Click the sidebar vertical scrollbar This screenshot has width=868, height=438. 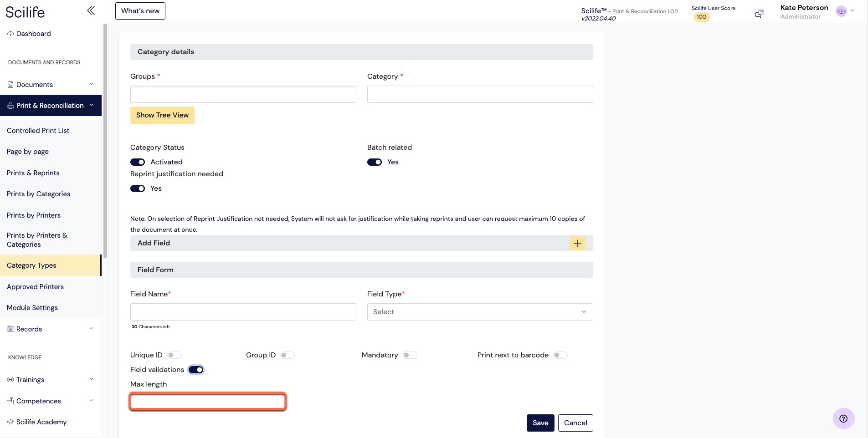105,141
